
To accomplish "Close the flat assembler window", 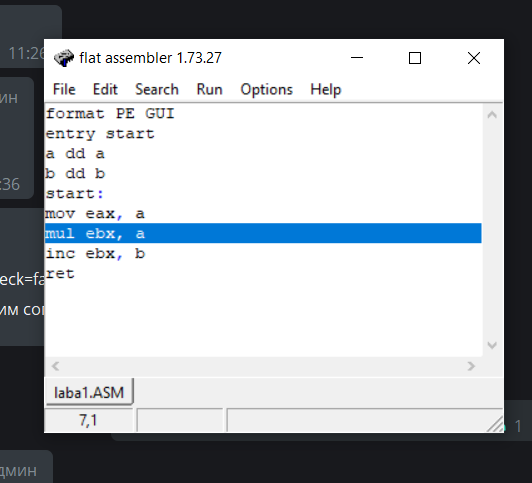I will (474, 58).
